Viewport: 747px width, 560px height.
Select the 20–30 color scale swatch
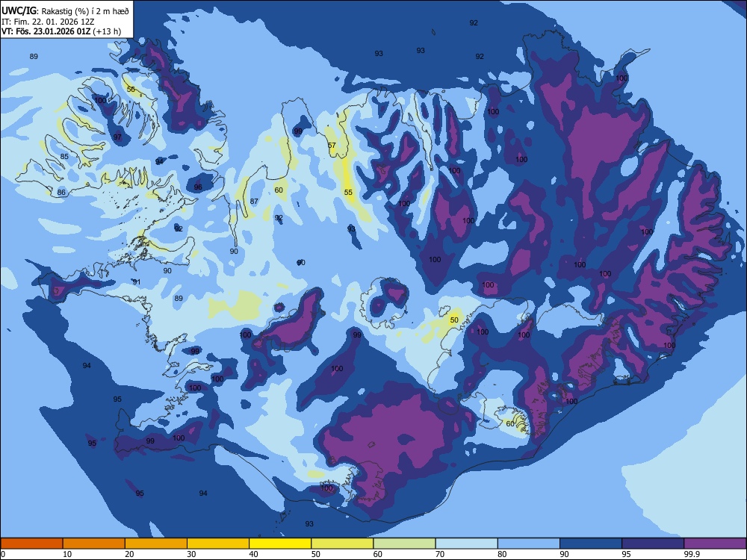tap(156, 544)
